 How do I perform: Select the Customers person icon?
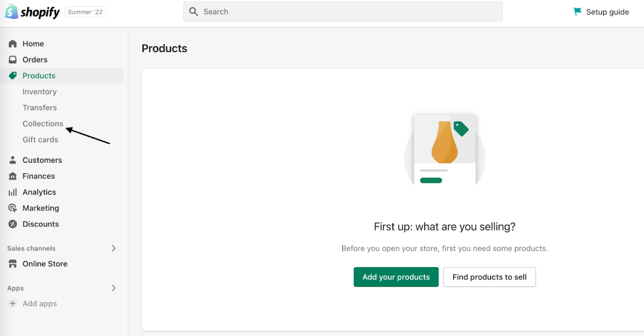click(13, 160)
